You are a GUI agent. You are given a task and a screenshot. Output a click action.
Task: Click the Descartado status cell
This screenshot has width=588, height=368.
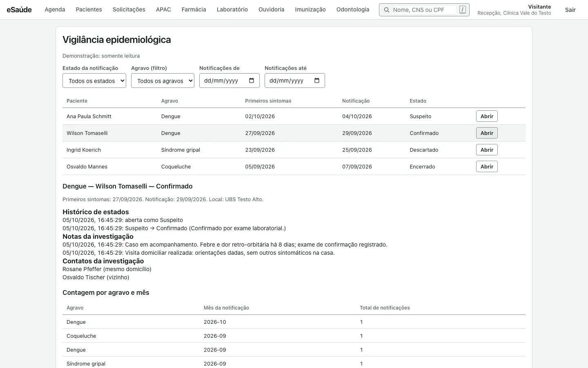[x=424, y=150]
